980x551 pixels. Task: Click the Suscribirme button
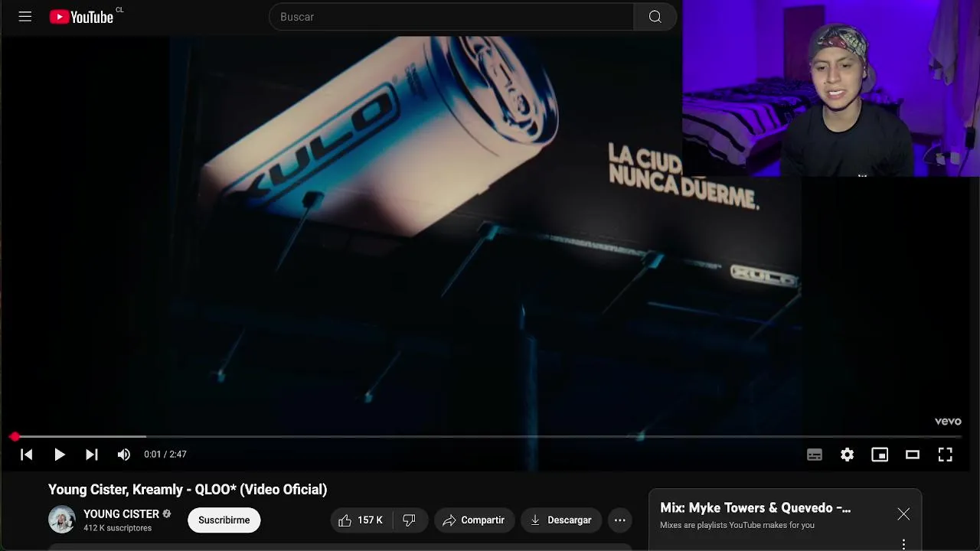click(x=224, y=520)
